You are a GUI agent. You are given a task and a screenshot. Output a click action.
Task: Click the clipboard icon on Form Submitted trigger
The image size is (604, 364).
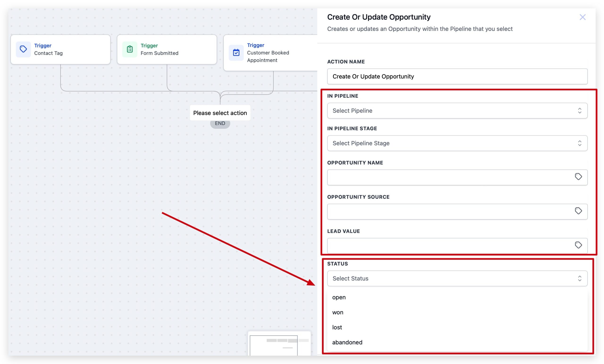[x=130, y=49]
